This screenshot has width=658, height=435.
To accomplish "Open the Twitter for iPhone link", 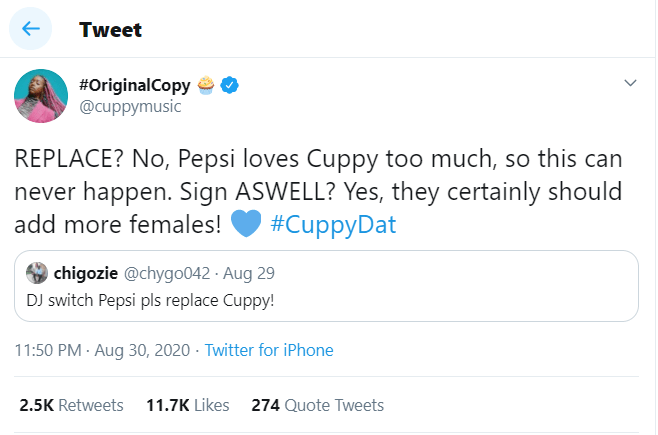I will point(268,350).
